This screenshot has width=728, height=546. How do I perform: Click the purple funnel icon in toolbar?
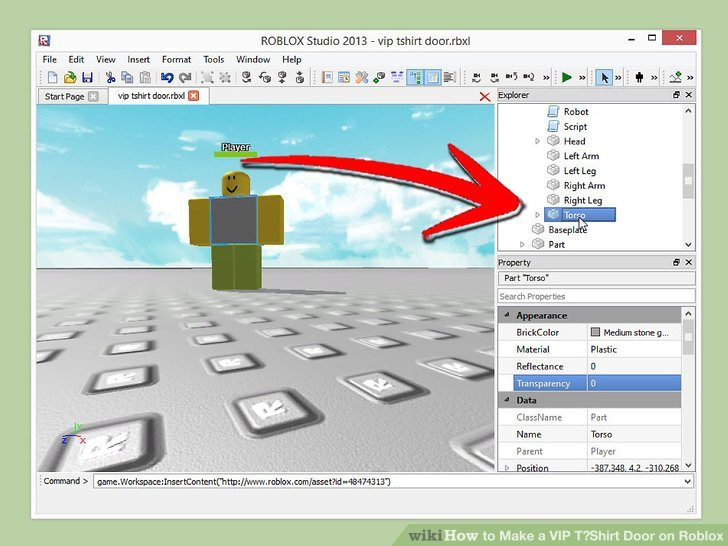pyautogui.click(x=397, y=77)
